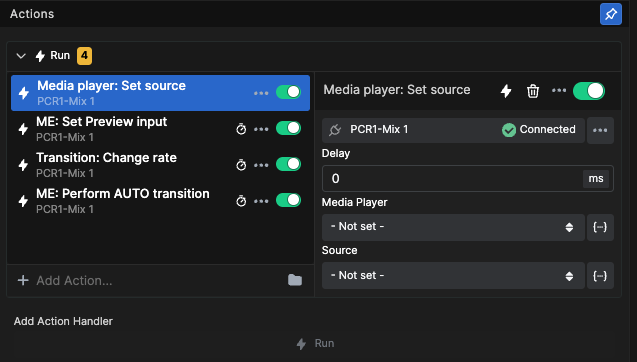Delete the action with trash icon
Image resolution: width=637 pixels, height=362 pixels.
tap(533, 91)
